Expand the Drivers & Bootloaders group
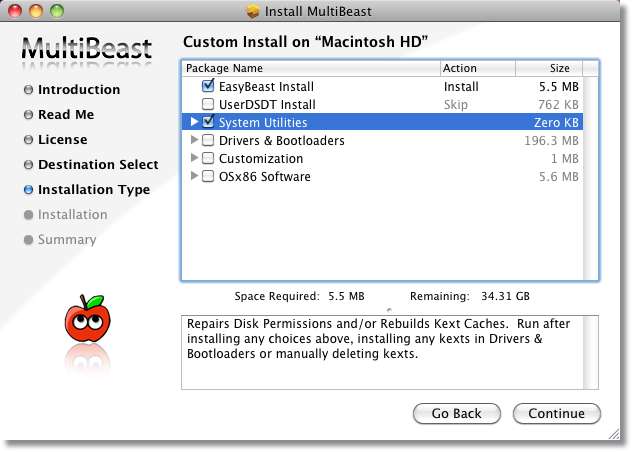The width and height of the screenshot is (632, 452). 194,141
